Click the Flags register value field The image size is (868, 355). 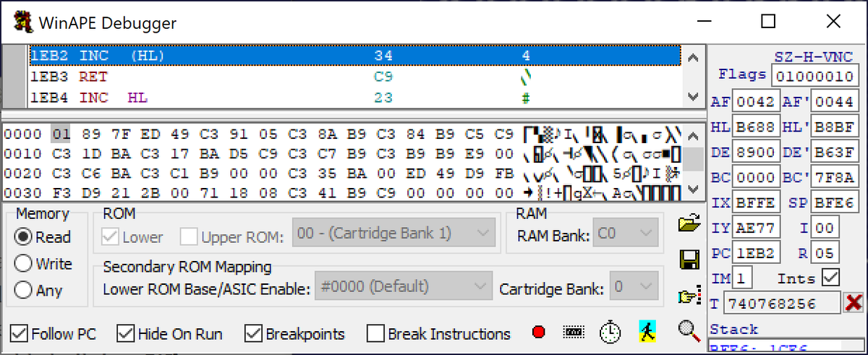coord(817,76)
